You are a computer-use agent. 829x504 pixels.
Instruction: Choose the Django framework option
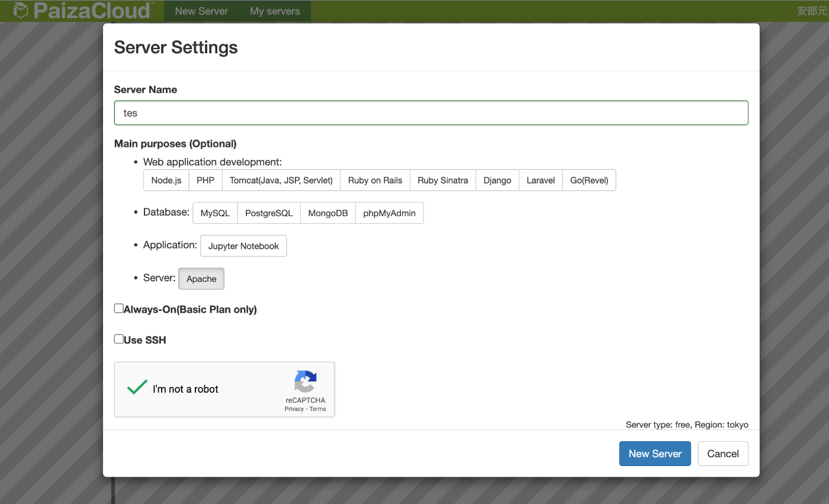(x=497, y=179)
